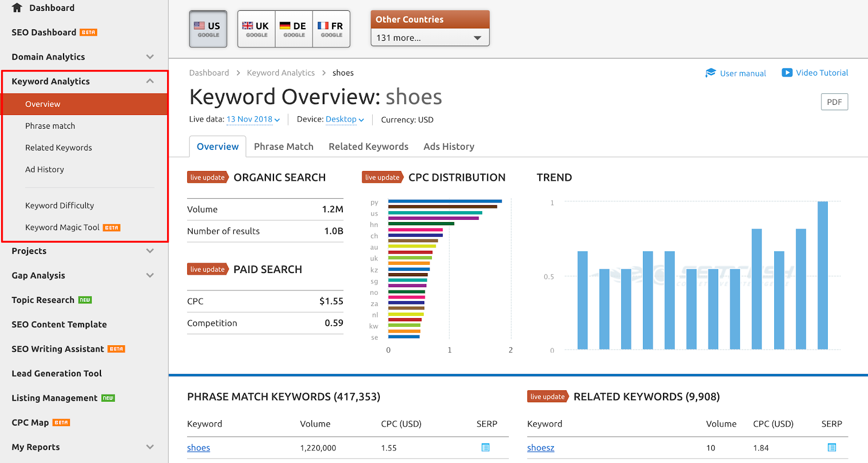Open SEO Content Template in the sidebar
The image size is (868, 463).
tap(59, 325)
